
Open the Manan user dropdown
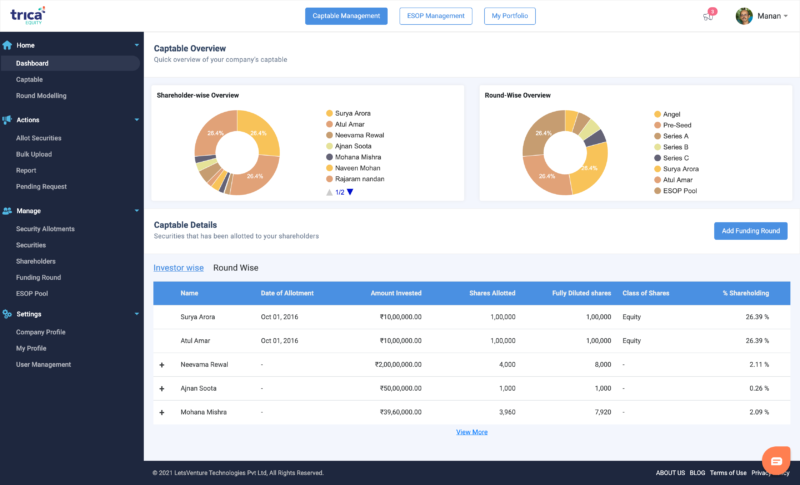click(x=772, y=16)
